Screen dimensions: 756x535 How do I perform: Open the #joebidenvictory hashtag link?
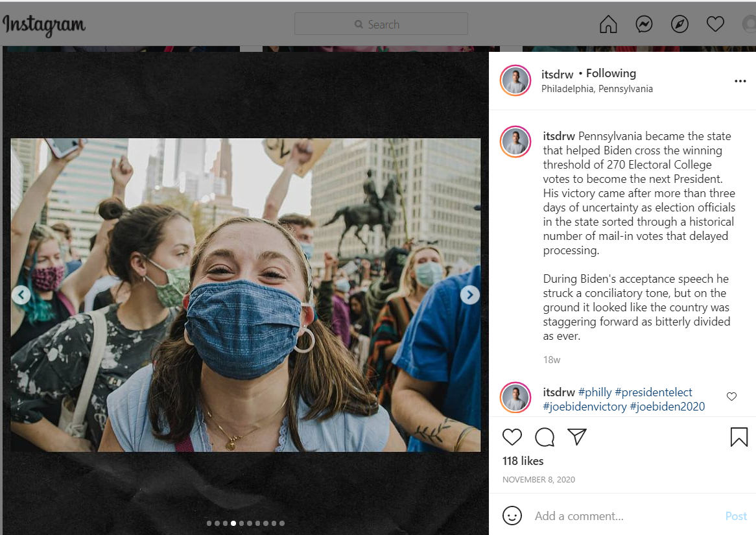(585, 407)
